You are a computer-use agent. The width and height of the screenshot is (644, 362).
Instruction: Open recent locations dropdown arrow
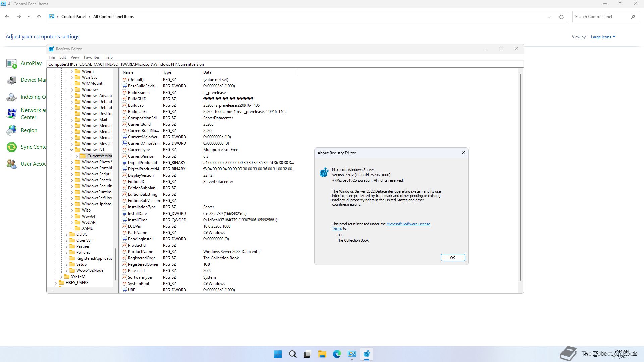(x=29, y=17)
